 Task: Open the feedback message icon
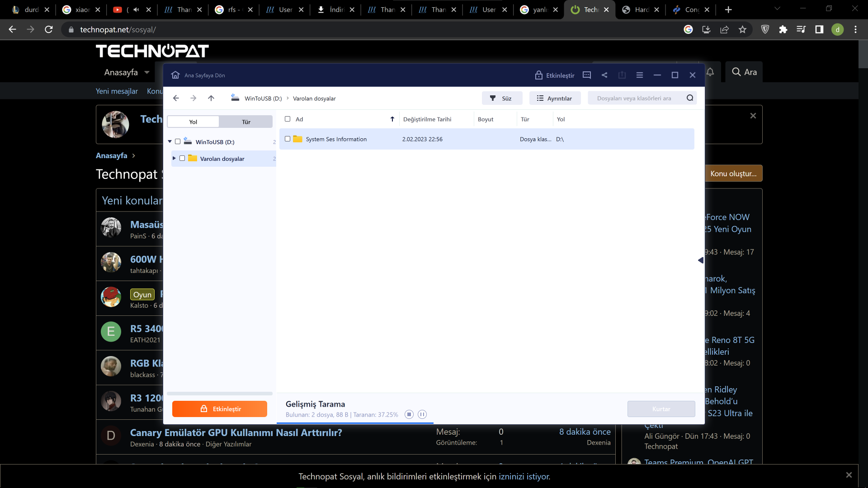[x=587, y=75]
